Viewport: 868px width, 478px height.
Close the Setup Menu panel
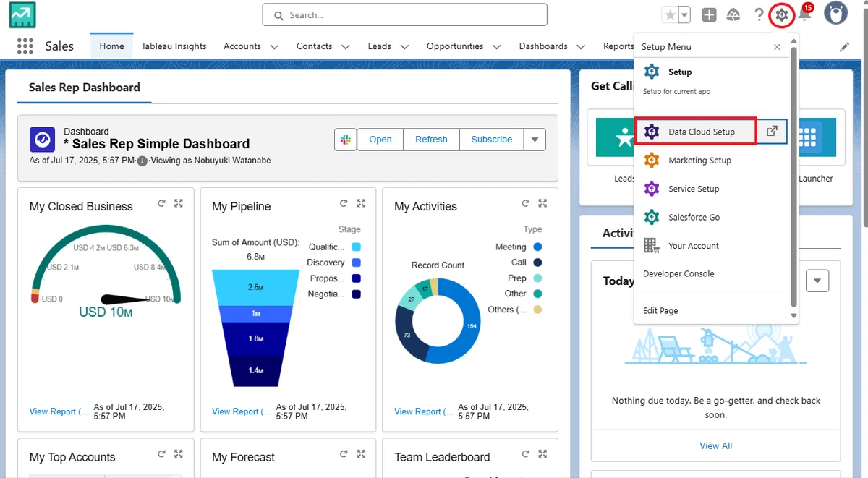pos(777,47)
